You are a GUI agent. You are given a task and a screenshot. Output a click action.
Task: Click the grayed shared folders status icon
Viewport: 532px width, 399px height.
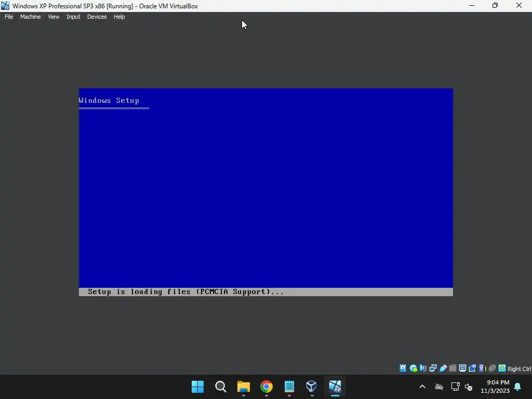pos(453,368)
